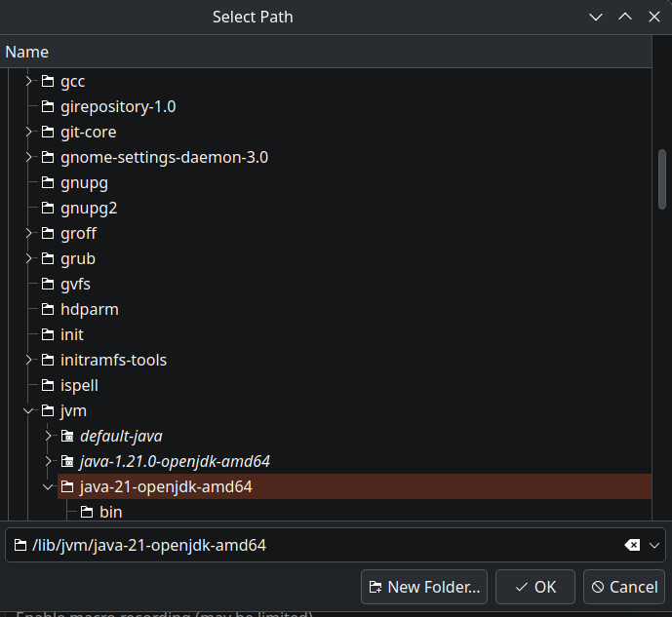This screenshot has width=672, height=617.
Task: Click the folder icon next to hdparm
Action: click(48, 309)
